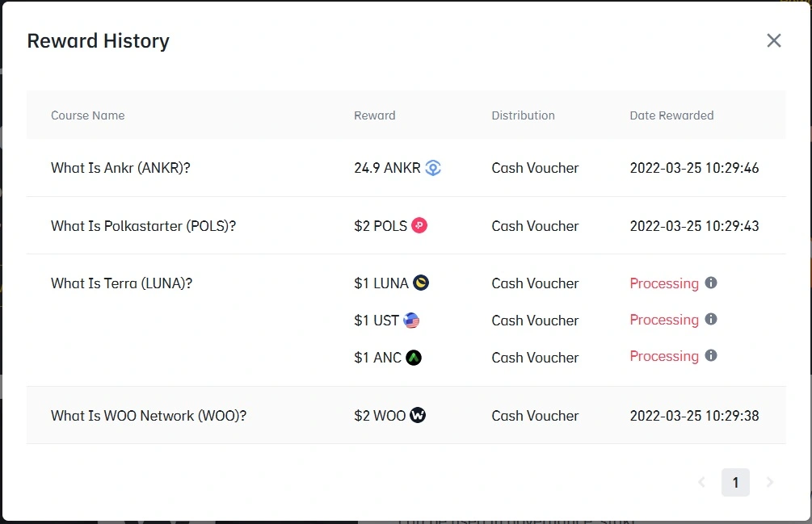
Task: Go to the next page arrow
Action: (769, 482)
